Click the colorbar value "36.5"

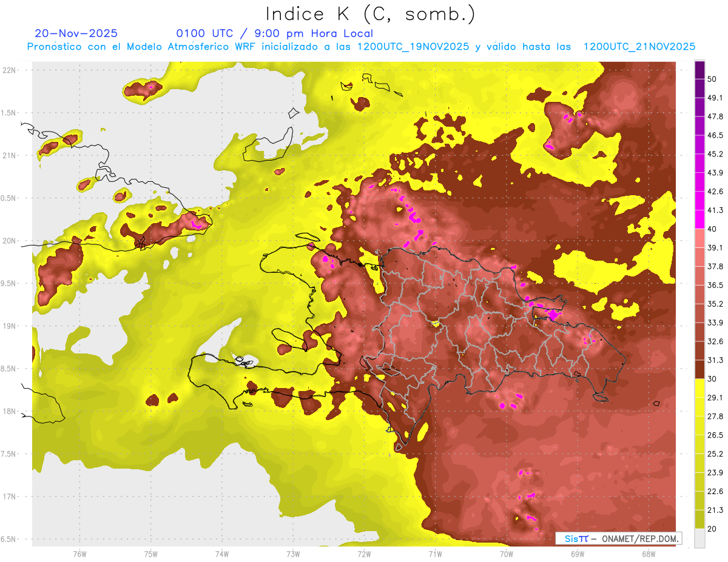click(x=716, y=285)
